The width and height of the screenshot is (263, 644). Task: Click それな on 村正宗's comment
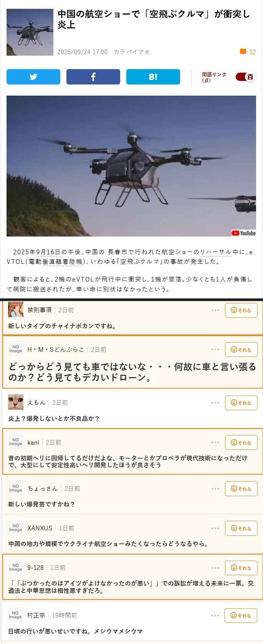pos(241,616)
